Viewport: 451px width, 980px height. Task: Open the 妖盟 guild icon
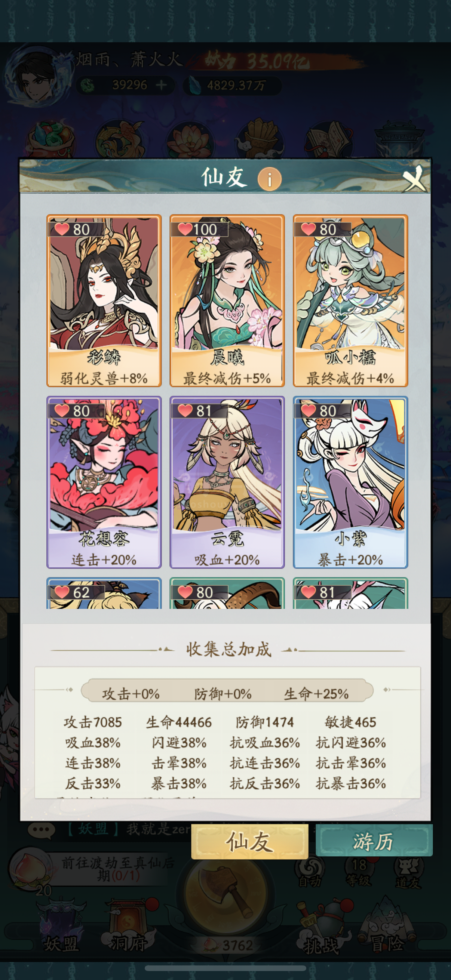pos(62,926)
